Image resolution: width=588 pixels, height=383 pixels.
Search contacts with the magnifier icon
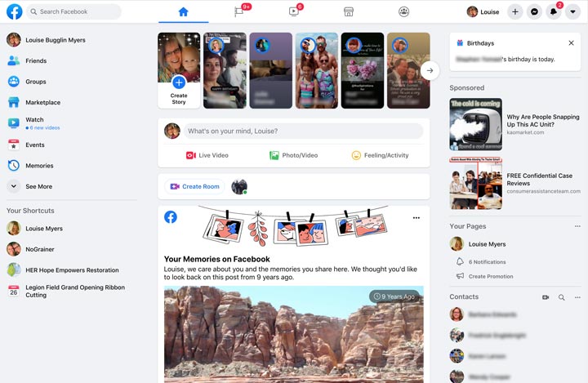561,297
